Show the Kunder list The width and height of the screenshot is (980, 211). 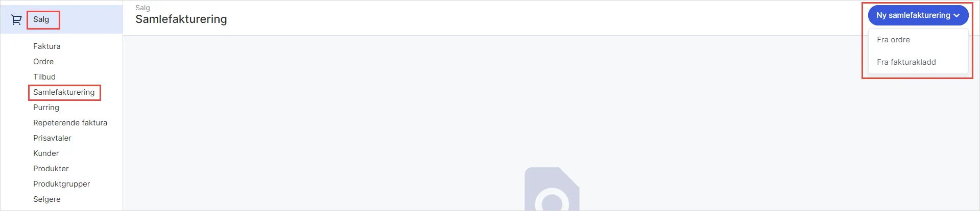coord(46,153)
